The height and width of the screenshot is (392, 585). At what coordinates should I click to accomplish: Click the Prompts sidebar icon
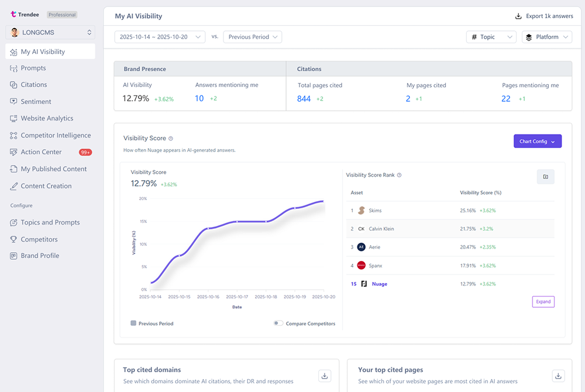point(13,68)
